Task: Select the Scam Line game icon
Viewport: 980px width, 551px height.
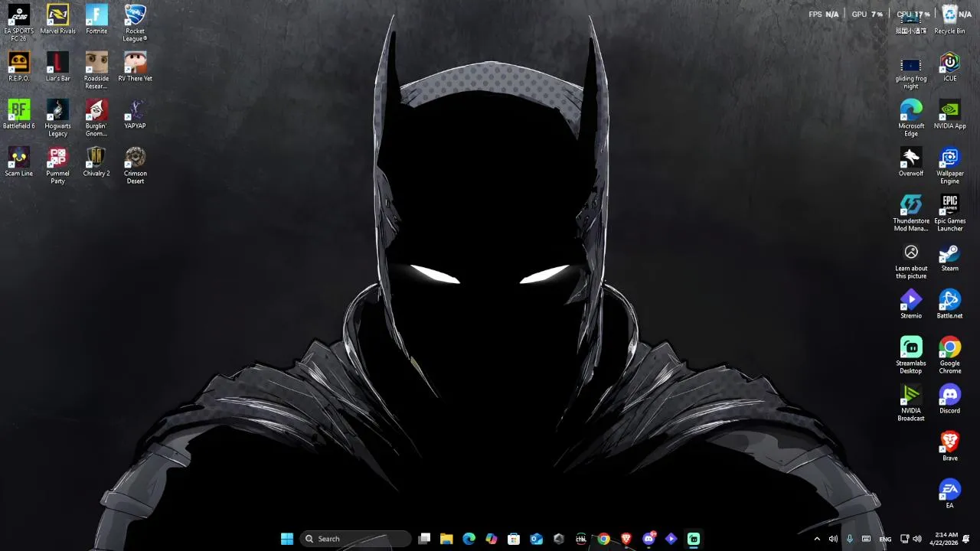Action: (x=18, y=162)
